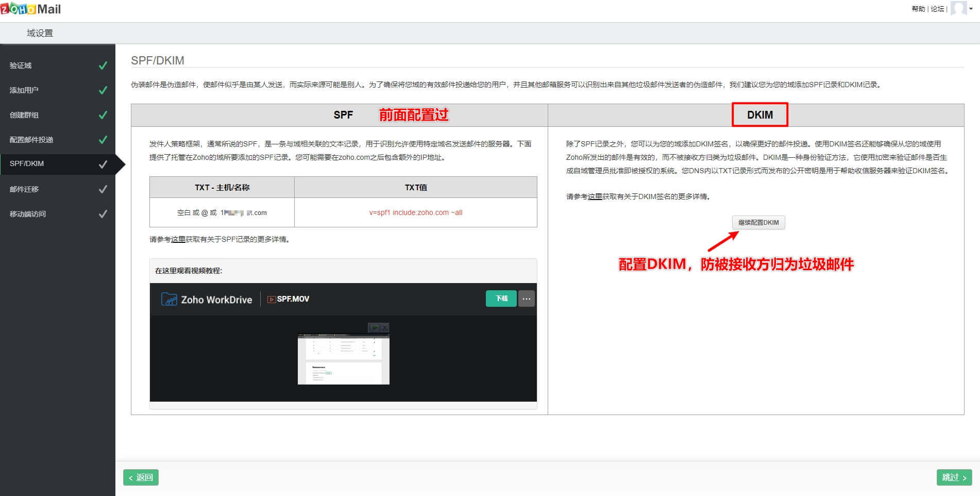Click the 继续配置DKIM button
Viewport: 980px width, 496px height.
pos(758,222)
